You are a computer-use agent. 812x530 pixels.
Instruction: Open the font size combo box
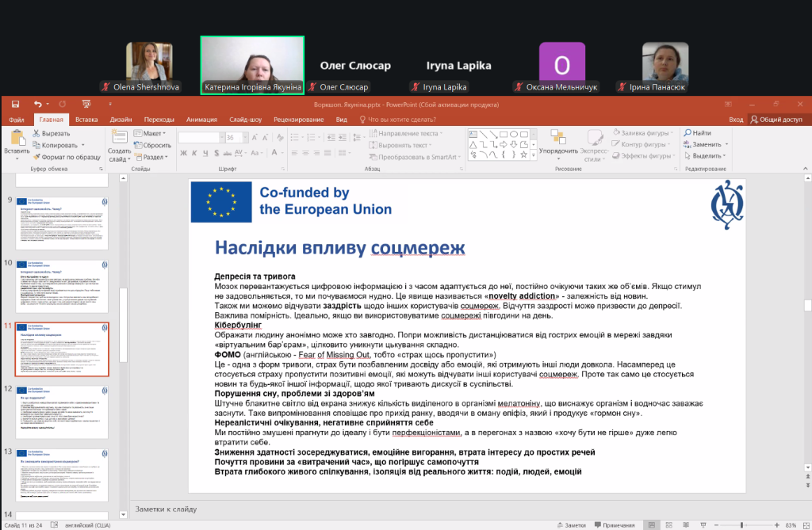[x=235, y=137]
